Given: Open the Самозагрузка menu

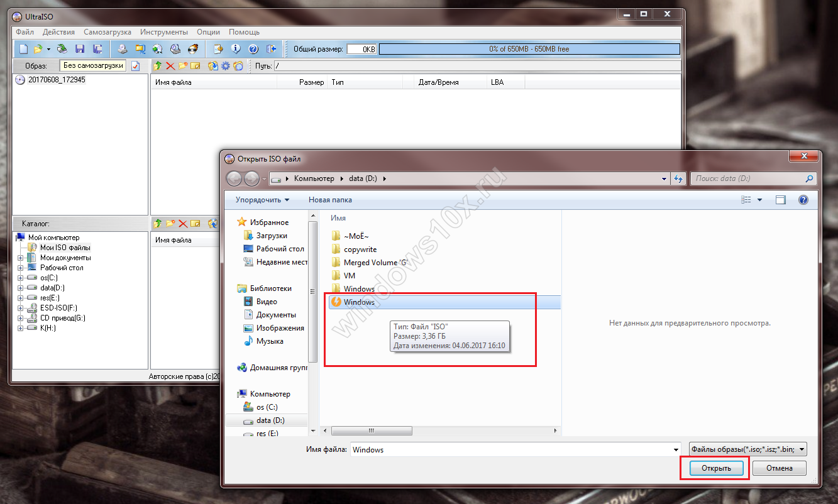Looking at the screenshot, I should 108,32.
